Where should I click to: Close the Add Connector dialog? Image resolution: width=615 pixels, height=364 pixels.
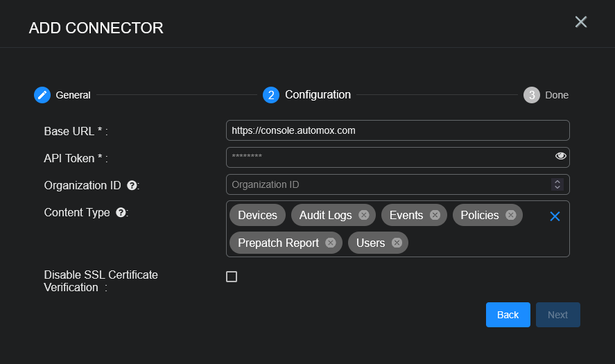coord(581,22)
